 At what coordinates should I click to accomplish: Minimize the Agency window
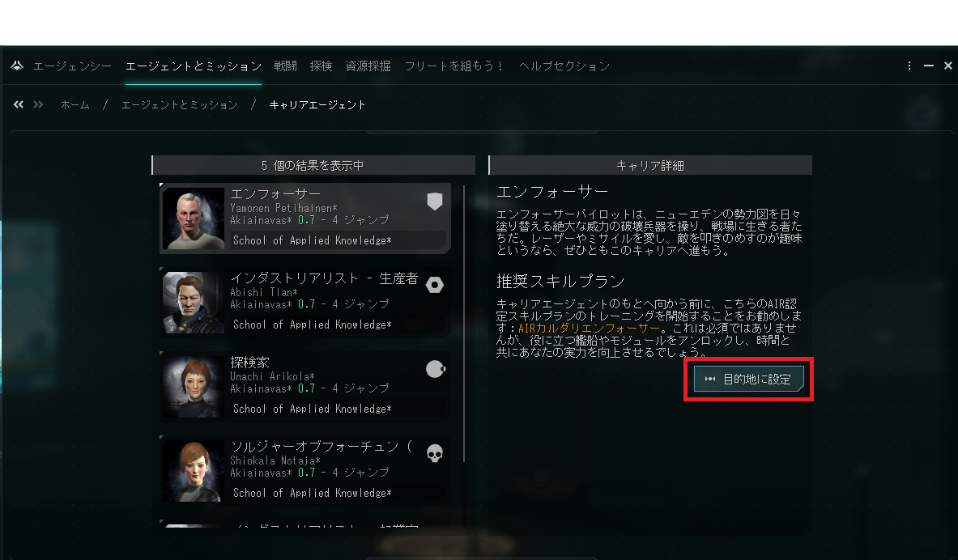coord(929,66)
